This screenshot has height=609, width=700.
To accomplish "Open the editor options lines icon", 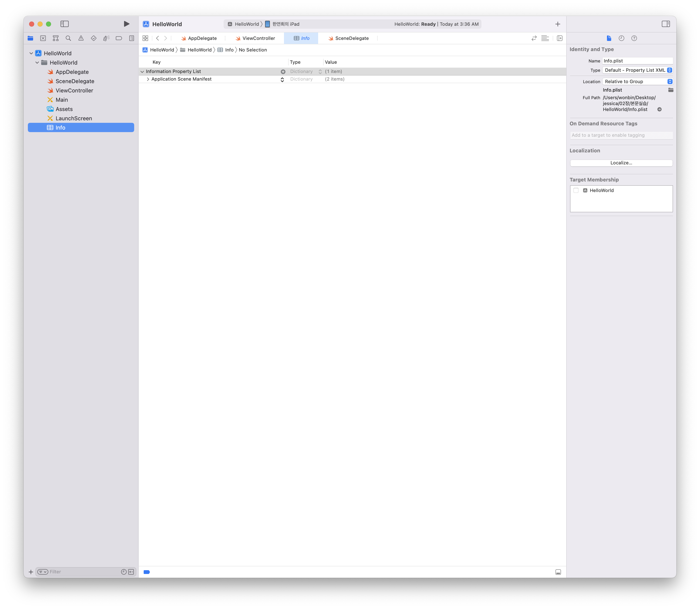I will (x=545, y=38).
